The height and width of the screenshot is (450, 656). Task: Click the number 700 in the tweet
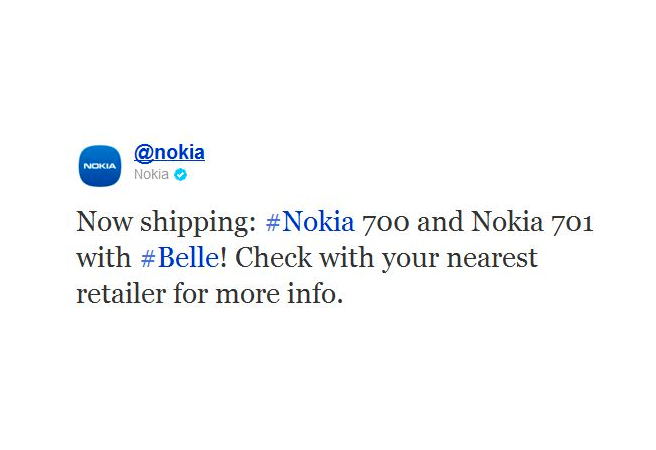click(386, 222)
